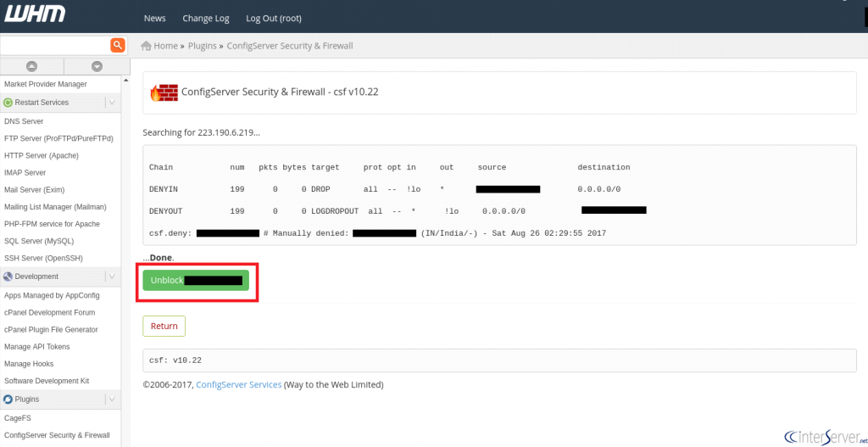Open Software Development Kit

click(47, 382)
